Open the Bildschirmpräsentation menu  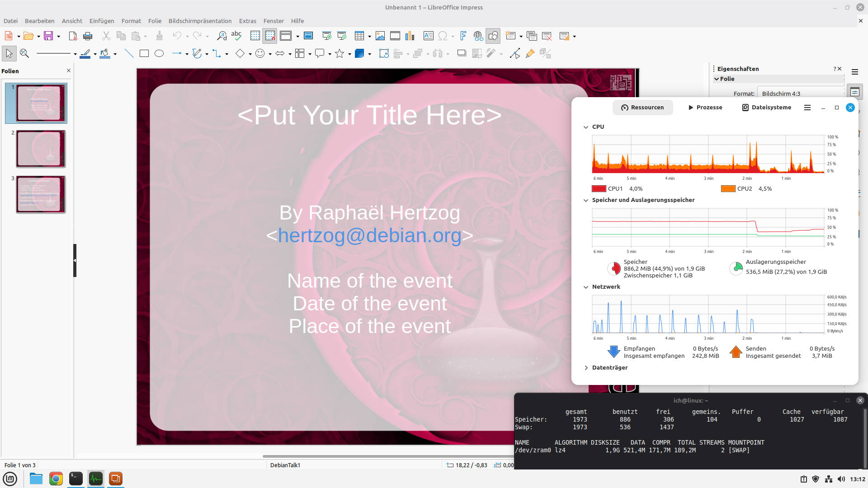pos(200,21)
